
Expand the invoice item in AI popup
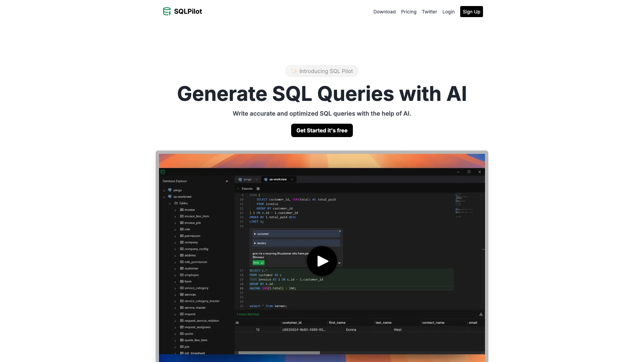296,243
